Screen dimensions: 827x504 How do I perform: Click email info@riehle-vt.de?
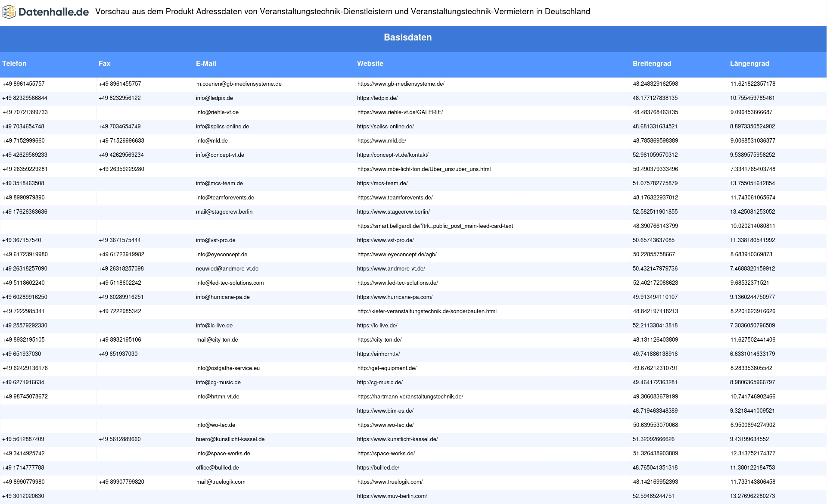point(218,112)
